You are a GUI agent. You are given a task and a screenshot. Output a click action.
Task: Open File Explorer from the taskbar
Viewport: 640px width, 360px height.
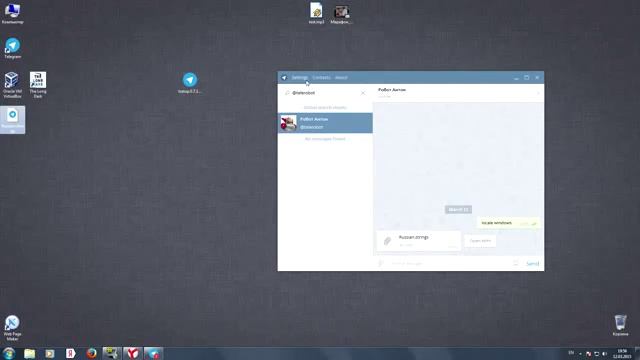[29, 353]
